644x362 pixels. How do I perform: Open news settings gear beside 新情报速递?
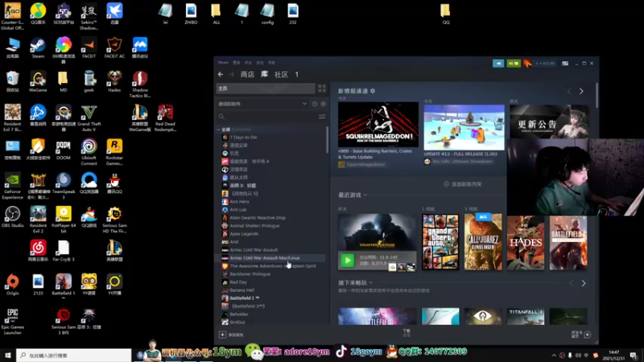click(373, 91)
